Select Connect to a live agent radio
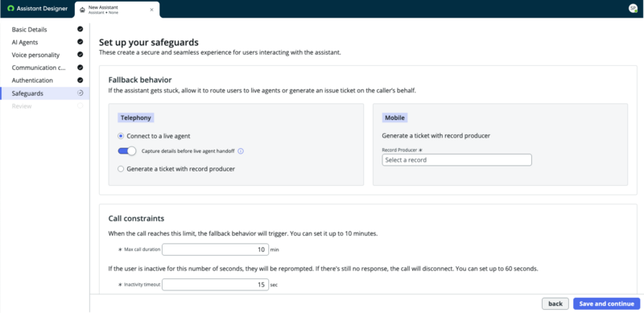Viewport: 644px width, 313px height. 121,136
